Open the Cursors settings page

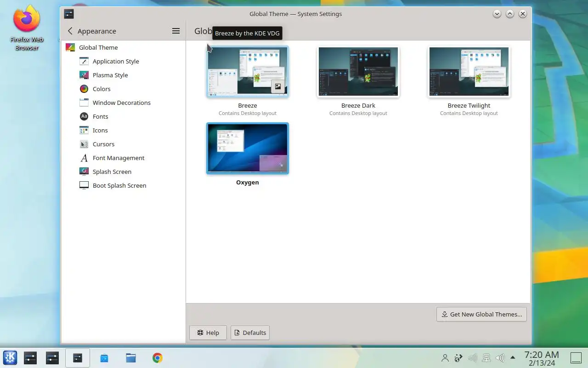click(123, 144)
